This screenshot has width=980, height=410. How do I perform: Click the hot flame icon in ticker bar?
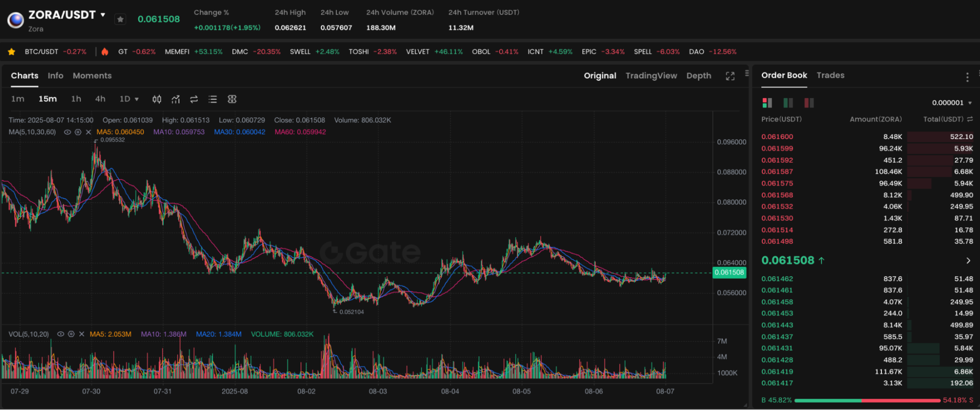pos(105,52)
